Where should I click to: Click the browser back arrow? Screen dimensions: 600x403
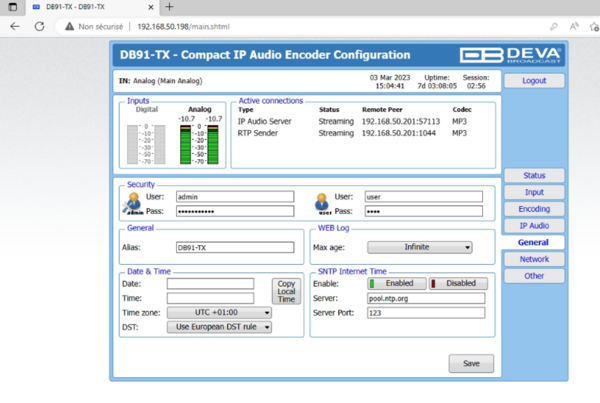(15, 26)
